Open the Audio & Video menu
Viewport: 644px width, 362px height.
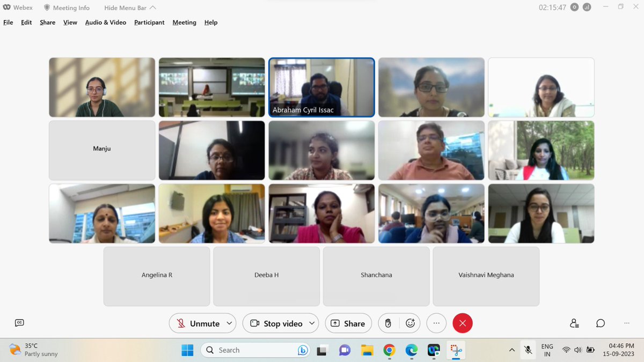click(106, 23)
